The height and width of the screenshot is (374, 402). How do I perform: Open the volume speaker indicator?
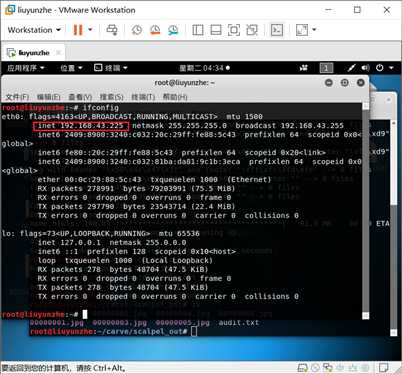[366, 68]
